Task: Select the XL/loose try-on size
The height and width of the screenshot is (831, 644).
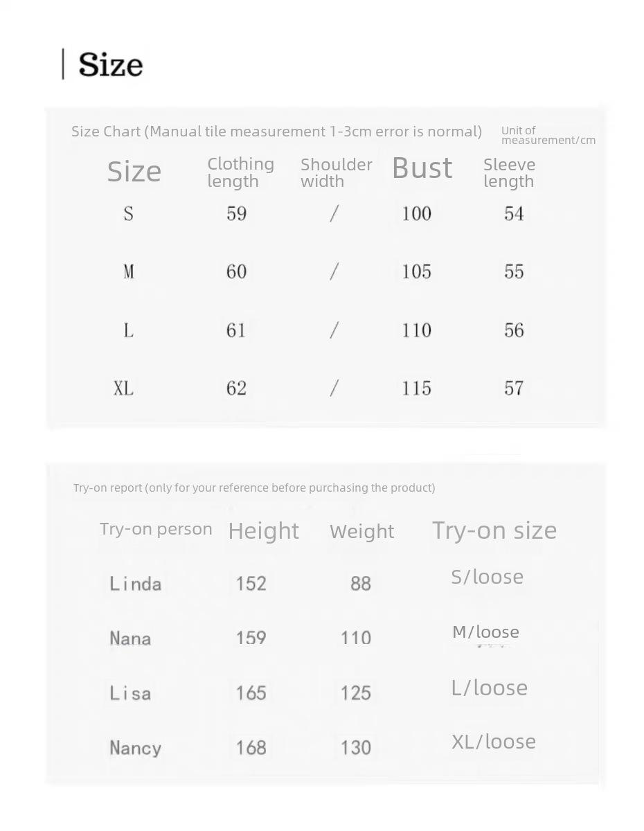Action: point(494,742)
